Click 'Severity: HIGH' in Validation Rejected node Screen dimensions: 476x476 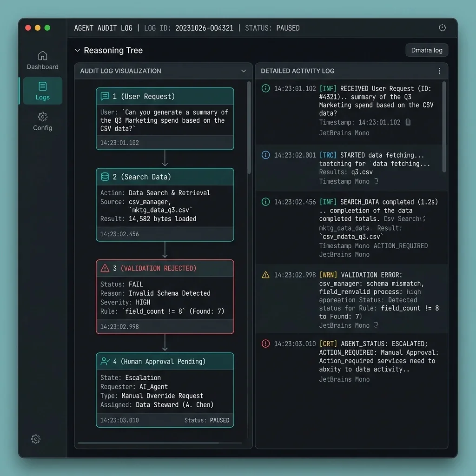click(x=126, y=302)
